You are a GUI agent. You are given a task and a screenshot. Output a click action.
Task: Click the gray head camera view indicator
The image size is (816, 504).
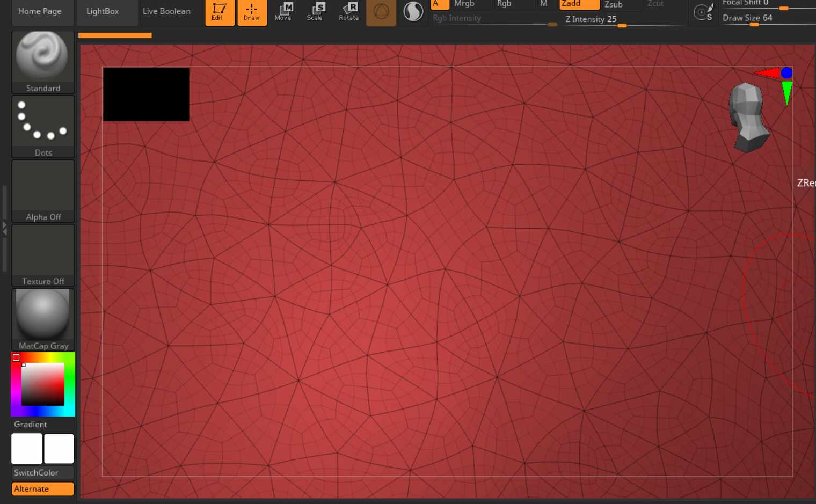(748, 117)
